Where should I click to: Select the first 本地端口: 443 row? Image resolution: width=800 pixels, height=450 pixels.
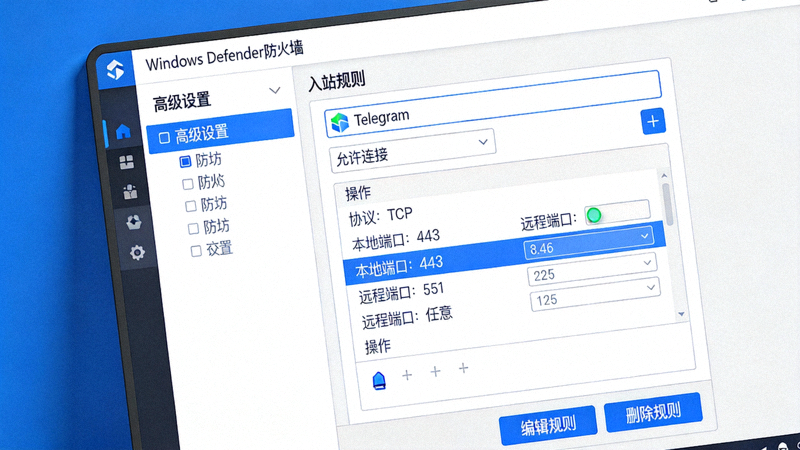point(396,240)
